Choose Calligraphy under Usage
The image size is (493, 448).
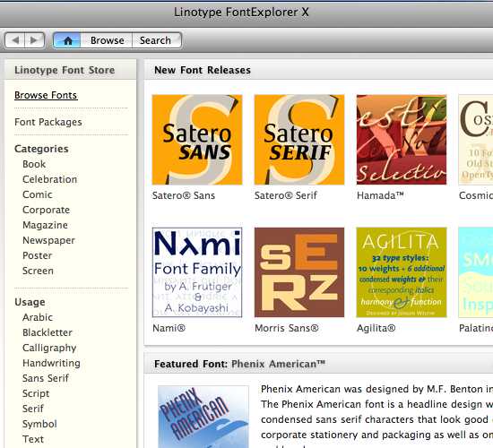pos(49,348)
